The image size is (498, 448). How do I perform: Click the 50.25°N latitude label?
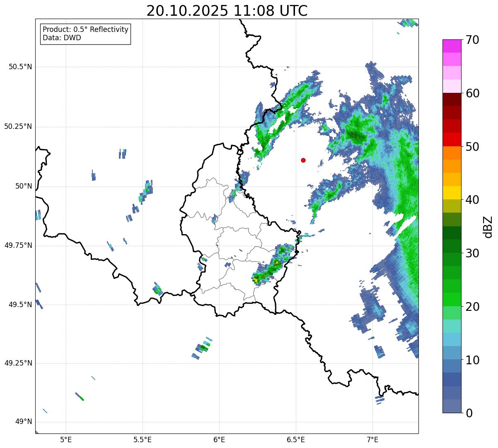tap(18, 126)
